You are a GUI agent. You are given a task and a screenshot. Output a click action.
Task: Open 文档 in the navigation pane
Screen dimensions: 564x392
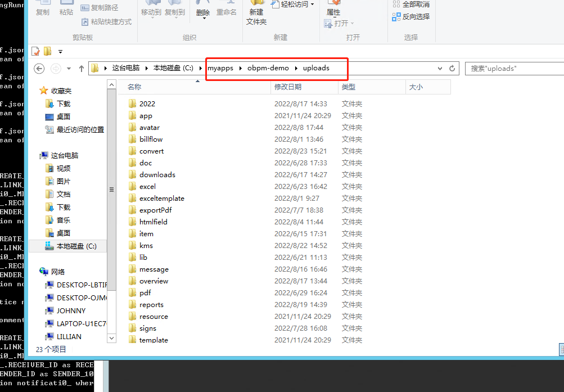(64, 195)
